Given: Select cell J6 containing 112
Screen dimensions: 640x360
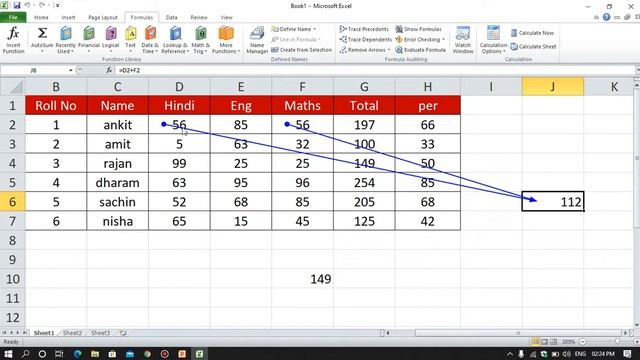Looking at the screenshot, I should 553,202.
